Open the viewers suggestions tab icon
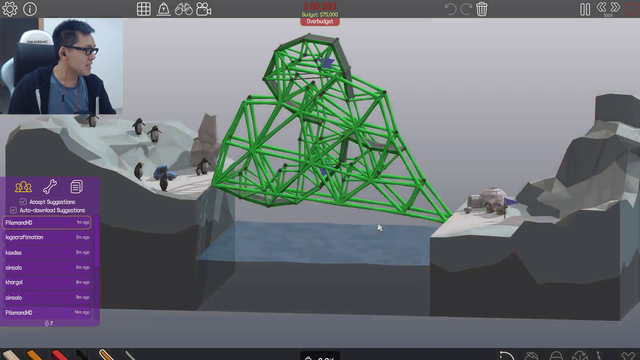The width and height of the screenshot is (640, 360). (23, 187)
